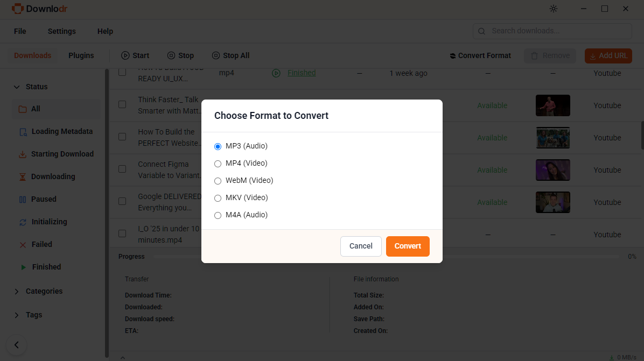The height and width of the screenshot is (361, 644).
Task: Click the Downlodr logo icon
Action: coord(17,9)
